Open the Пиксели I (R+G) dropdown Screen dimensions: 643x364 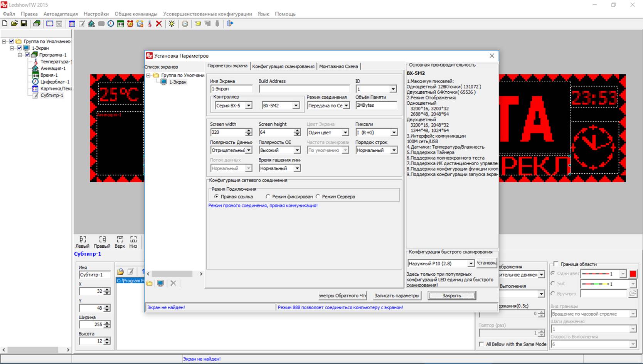coord(394,133)
